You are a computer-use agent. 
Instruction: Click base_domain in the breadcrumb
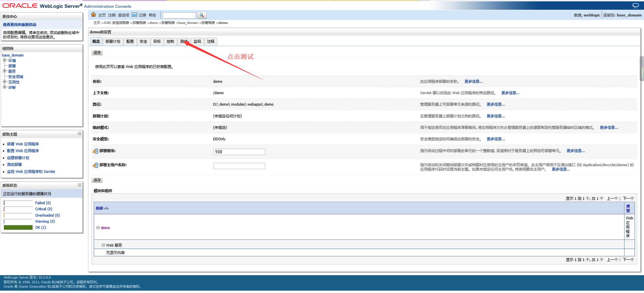pyautogui.click(x=188, y=23)
